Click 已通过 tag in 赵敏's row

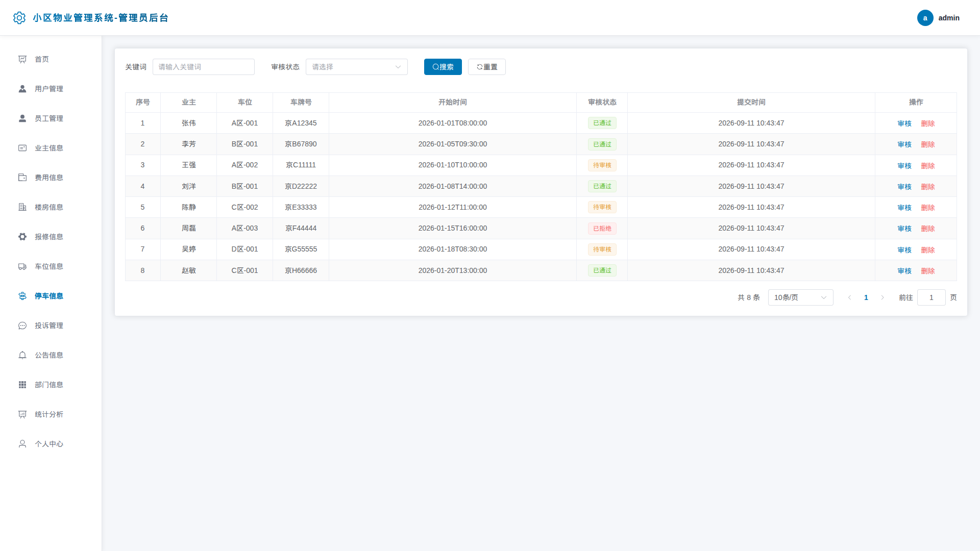(602, 270)
